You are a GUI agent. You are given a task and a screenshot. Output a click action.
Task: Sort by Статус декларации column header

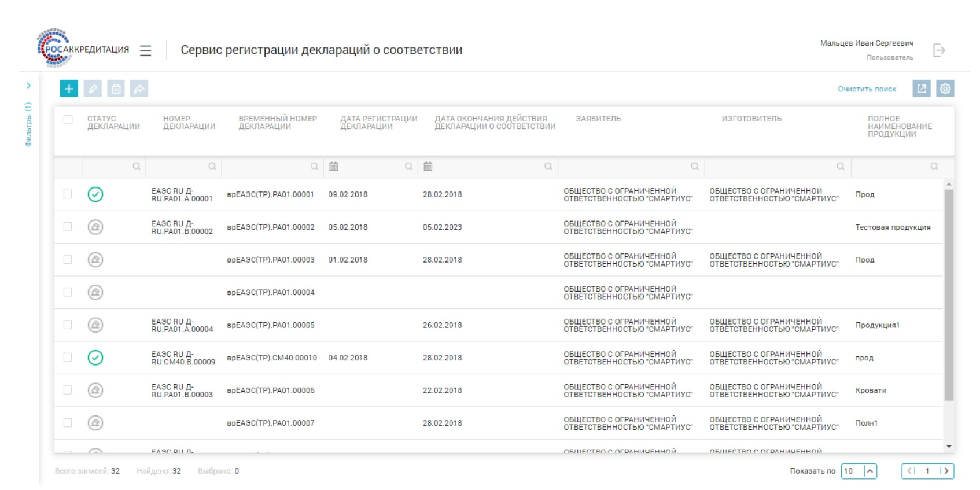(x=113, y=123)
